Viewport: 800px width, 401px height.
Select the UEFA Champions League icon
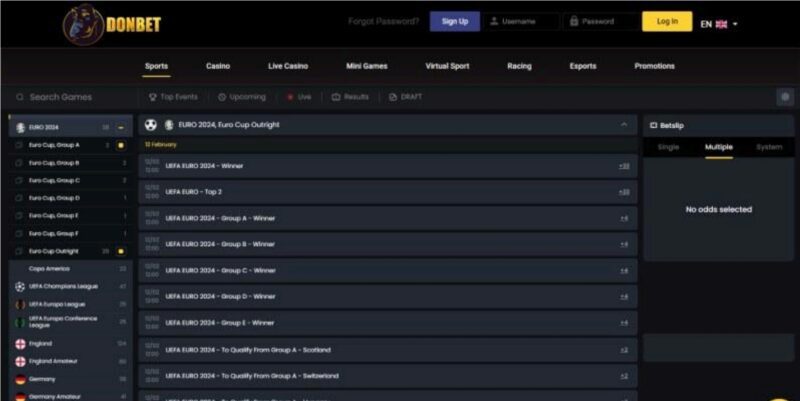[x=20, y=286]
